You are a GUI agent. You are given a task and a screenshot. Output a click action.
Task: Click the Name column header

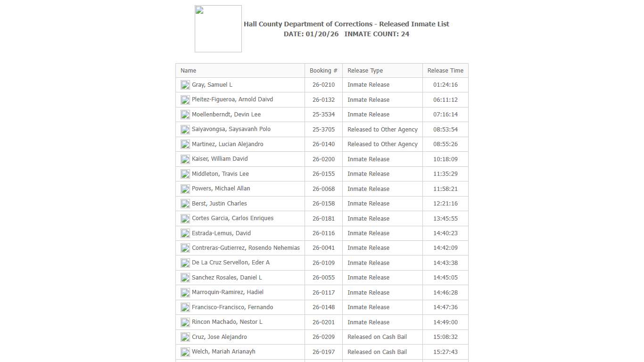[x=188, y=70]
